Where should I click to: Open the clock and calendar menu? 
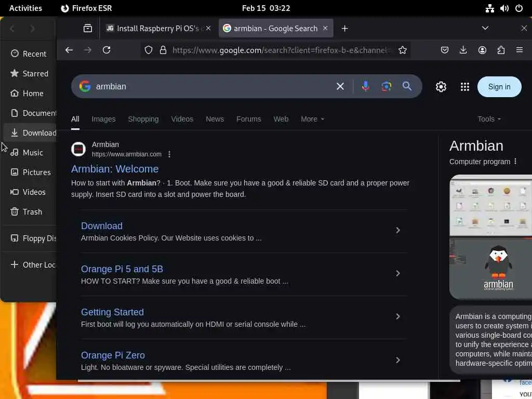point(266,8)
